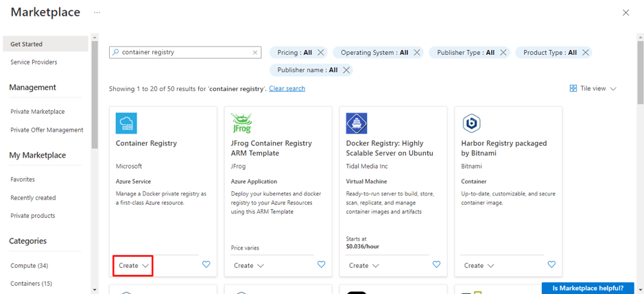Image resolution: width=644 pixels, height=294 pixels.
Task: Favorite the JFrog Container Registry heart
Action: point(322,265)
